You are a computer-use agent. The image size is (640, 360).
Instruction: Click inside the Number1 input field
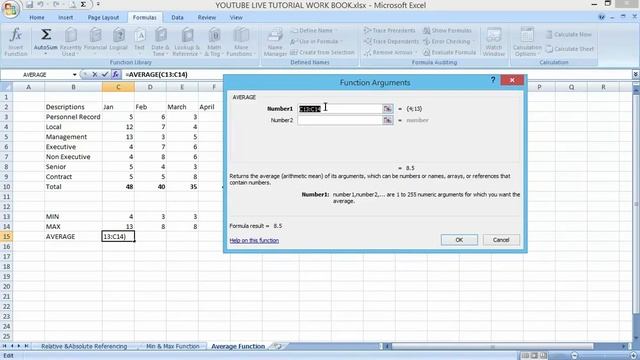coord(340,109)
